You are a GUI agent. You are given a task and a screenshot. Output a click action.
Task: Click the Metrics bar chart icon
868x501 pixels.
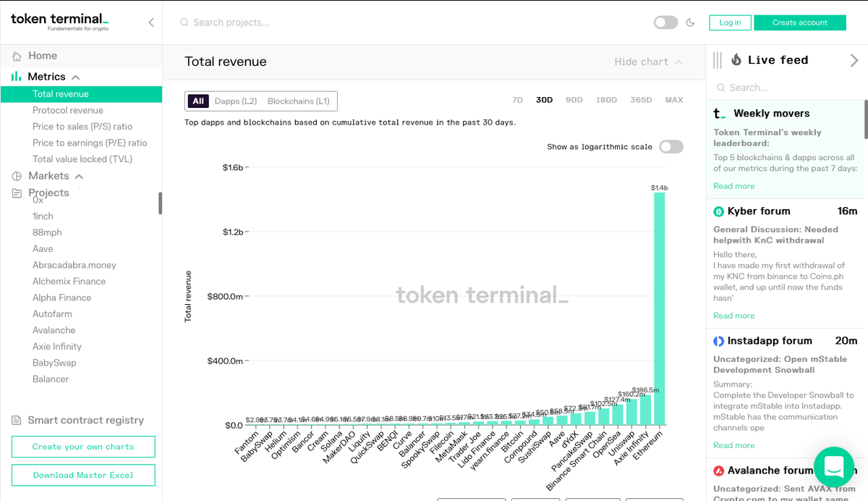pyautogui.click(x=17, y=77)
